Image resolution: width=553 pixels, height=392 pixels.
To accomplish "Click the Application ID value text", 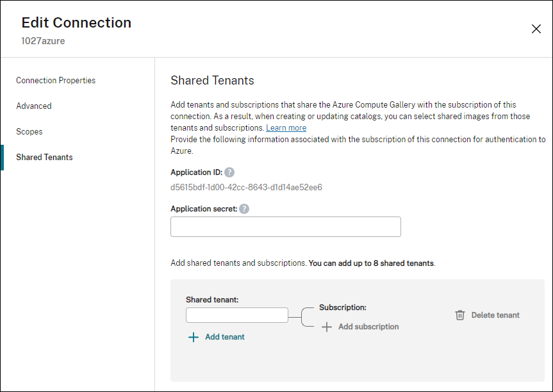I will (246, 188).
